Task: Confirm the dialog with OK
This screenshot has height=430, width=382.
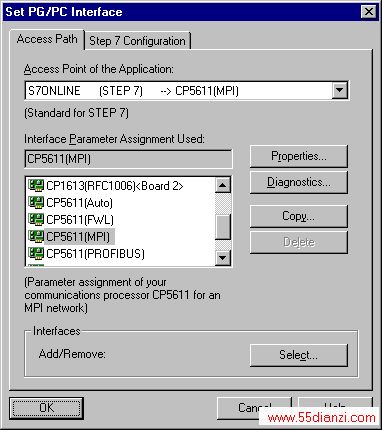Action: click(46, 408)
